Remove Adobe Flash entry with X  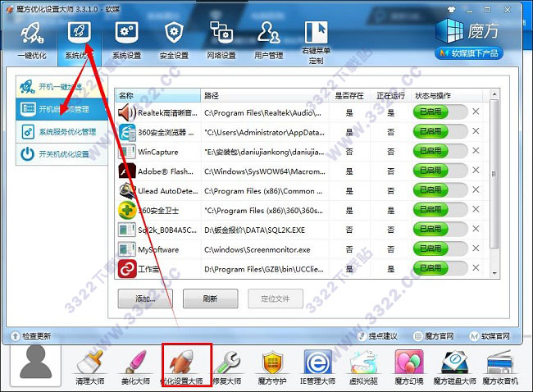point(476,170)
